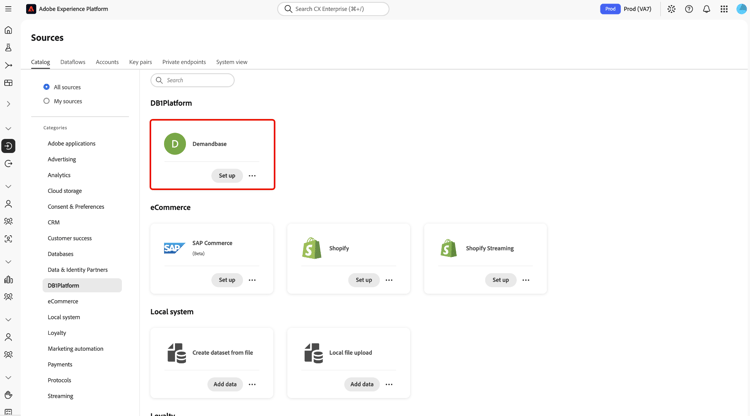The height and width of the screenshot is (416, 750).
Task: Filter by CRM category
Action: (54, 222)
